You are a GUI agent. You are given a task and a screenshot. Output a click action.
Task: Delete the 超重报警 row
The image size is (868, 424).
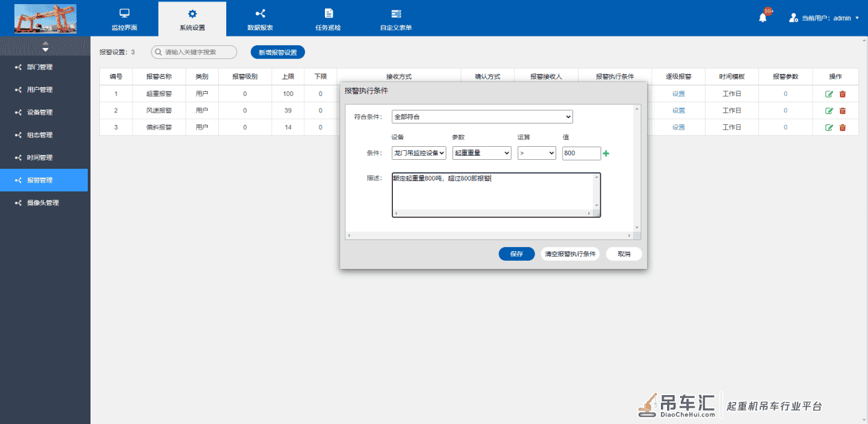(x=843, y=94)
